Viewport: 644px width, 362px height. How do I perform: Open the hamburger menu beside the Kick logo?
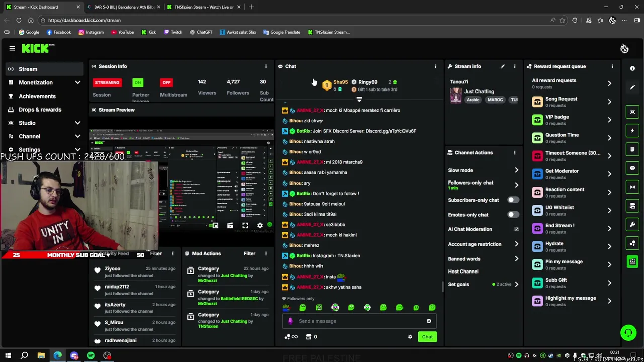click(x=12, y=48)
